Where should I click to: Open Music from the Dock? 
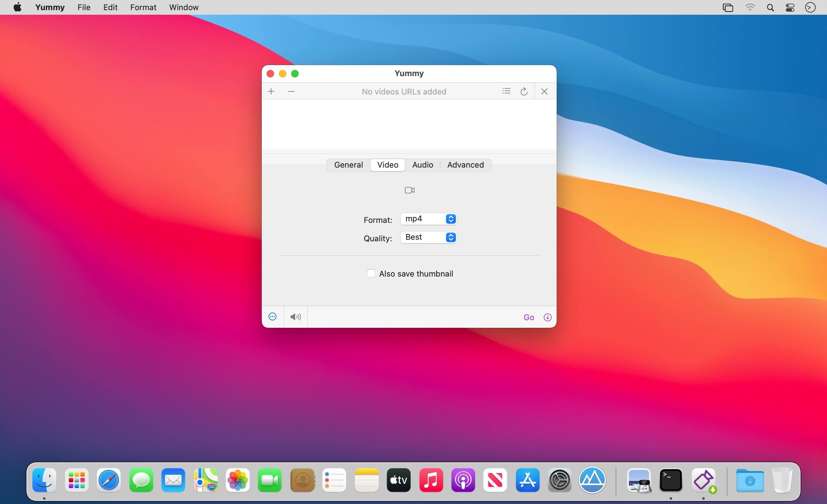[x=431, y=480]
